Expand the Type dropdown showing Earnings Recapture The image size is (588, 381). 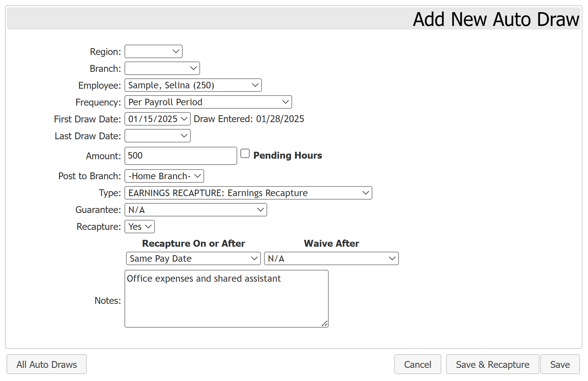pyautogui.click(x=248, y=193)
